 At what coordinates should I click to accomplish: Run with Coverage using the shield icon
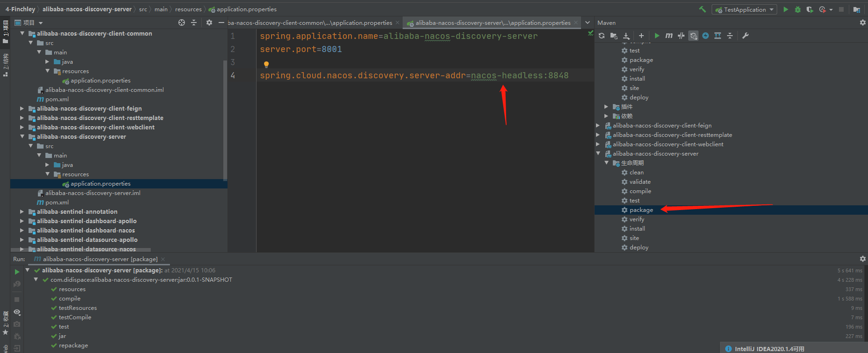click(x=810, y=9)
